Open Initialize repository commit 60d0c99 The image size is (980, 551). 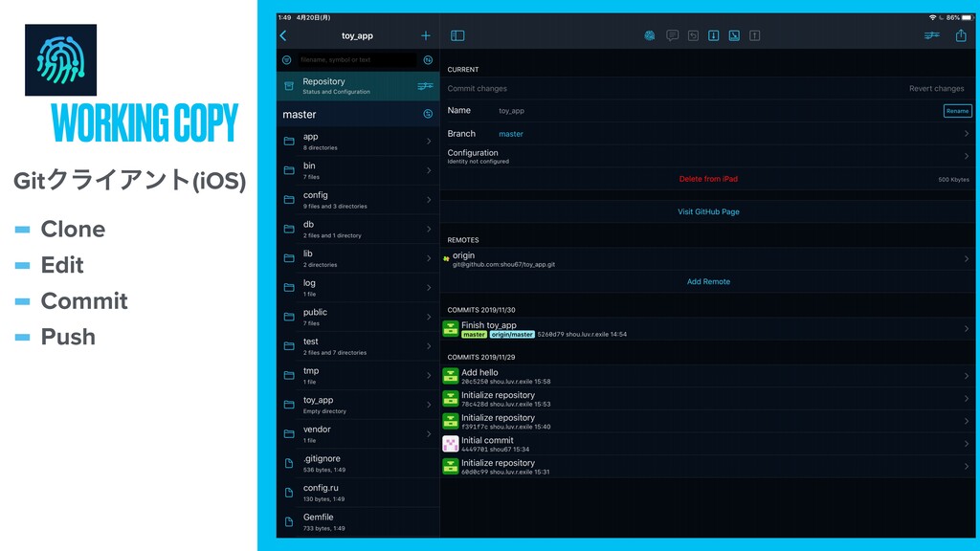pos(707,467)
